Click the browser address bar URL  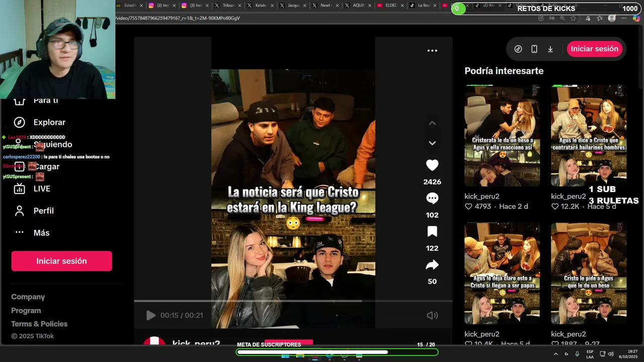tap(178, 18)
